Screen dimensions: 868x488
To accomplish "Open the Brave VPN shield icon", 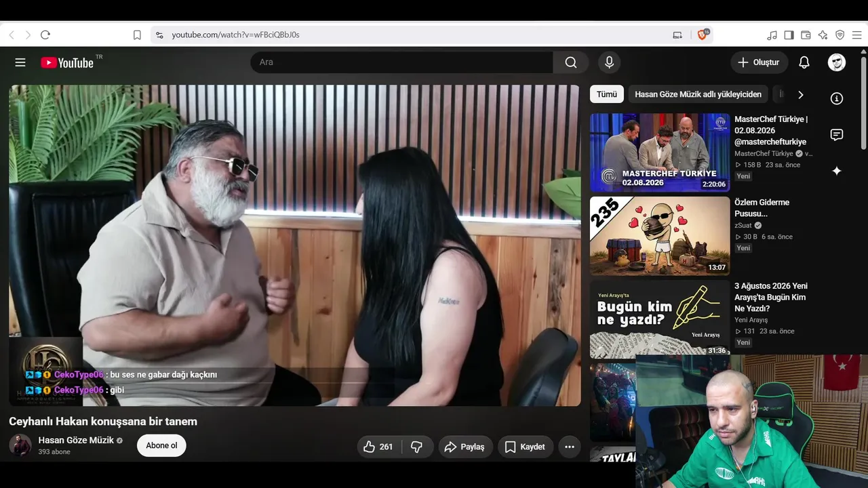I will click(840, 35).
